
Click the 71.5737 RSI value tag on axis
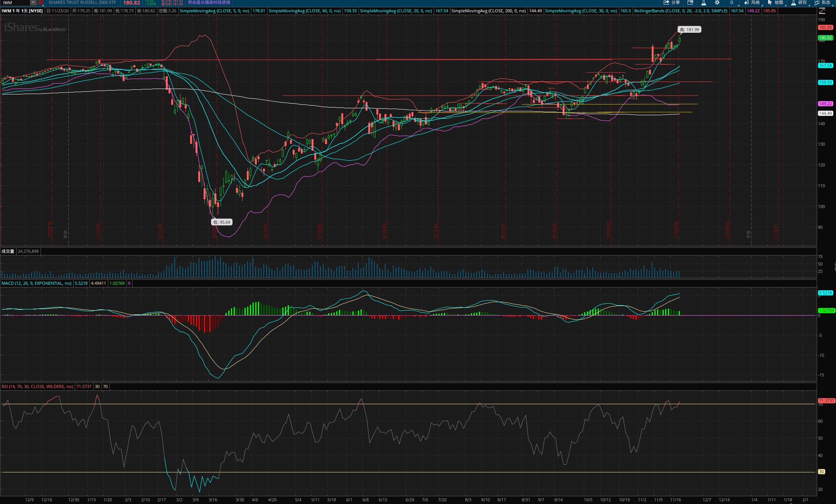click(x=826, y=401)
